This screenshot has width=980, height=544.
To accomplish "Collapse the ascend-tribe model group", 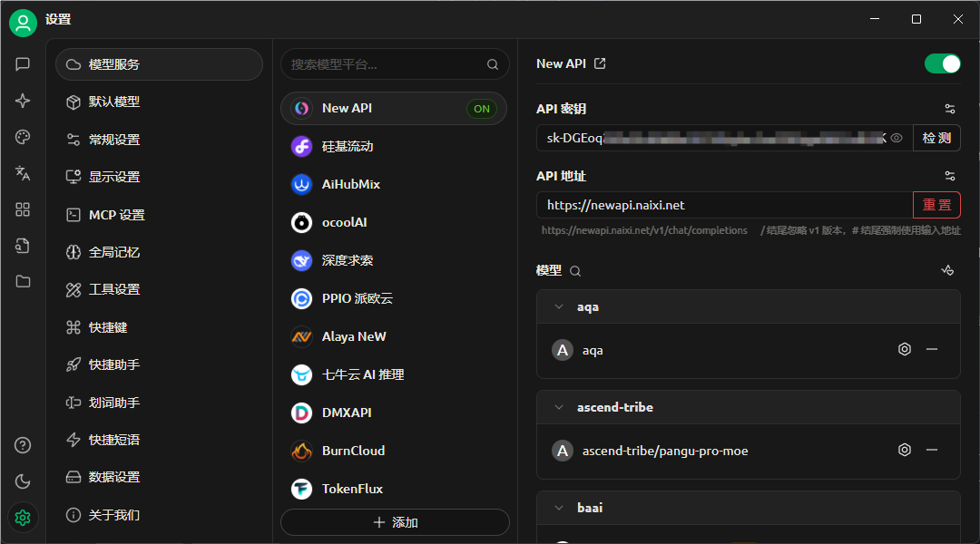I will click(558, 408).
